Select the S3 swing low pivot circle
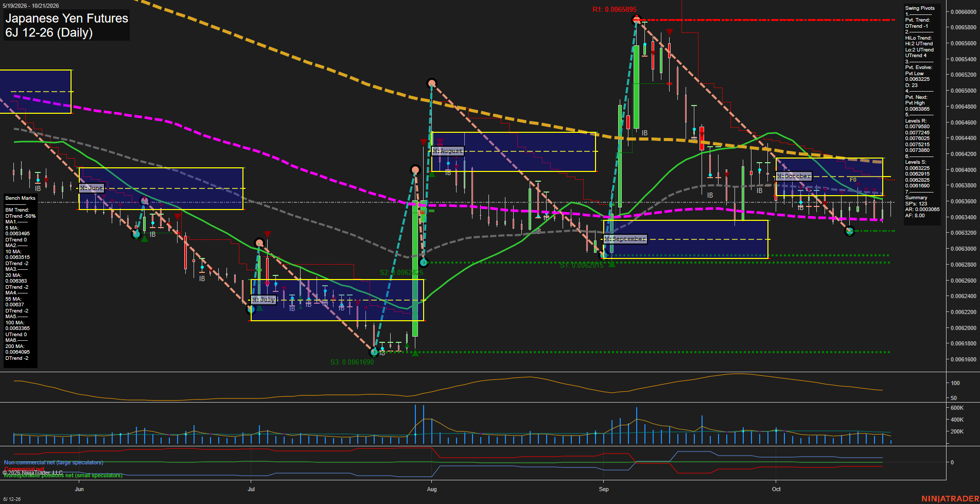The image size is (980, 504). pyautogui.click(x=375, y=352)
